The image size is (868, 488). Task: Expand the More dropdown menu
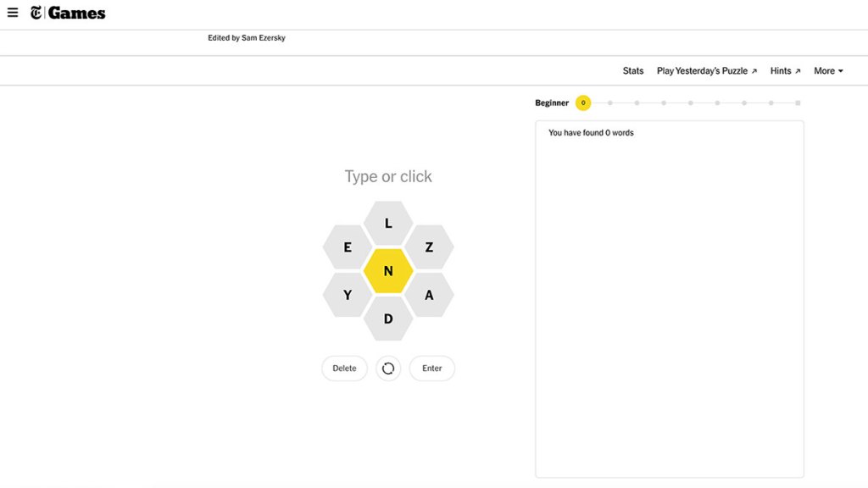click(x=828, y=71)
